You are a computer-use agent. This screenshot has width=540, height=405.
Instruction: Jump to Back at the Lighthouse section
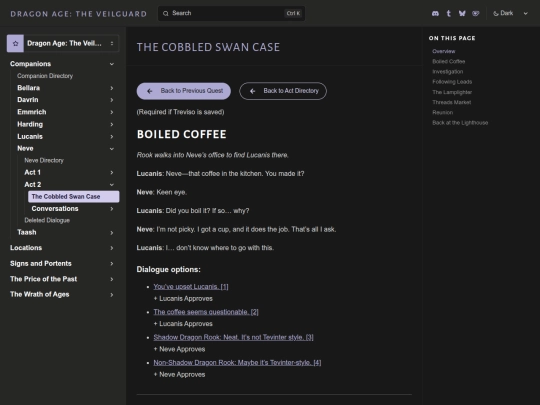[460, 123]
